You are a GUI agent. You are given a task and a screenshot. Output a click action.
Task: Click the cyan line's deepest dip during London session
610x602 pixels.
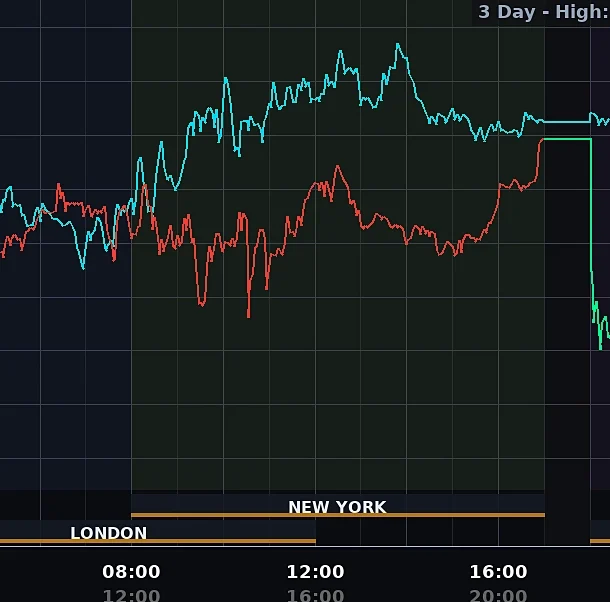tap(83, 267)
